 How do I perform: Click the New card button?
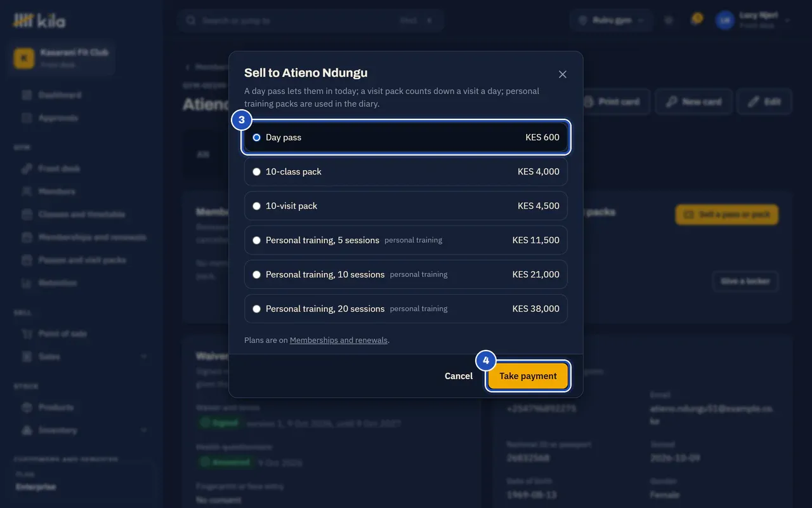point(693,102)
